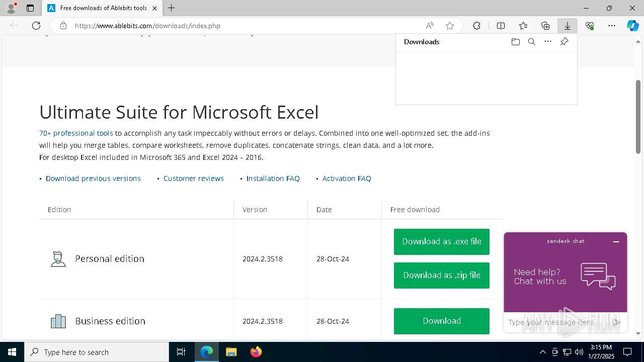644x362 pixels.
Task: Select the Personal edition row label
Action: click(x=110, y=259)
